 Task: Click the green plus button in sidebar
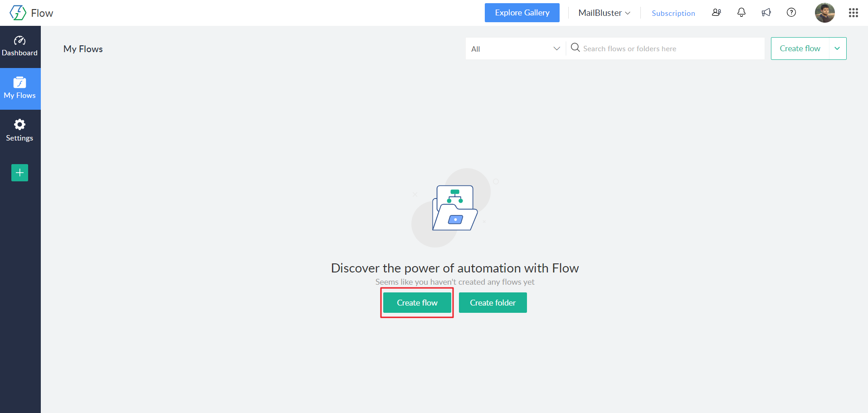coord(20,173)
